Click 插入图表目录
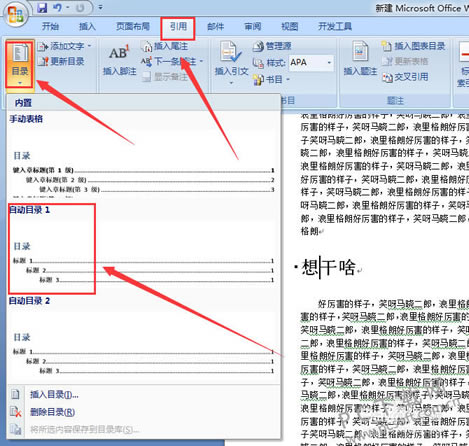The height and width of the screenshot is (446, 469). pos(413,46)
